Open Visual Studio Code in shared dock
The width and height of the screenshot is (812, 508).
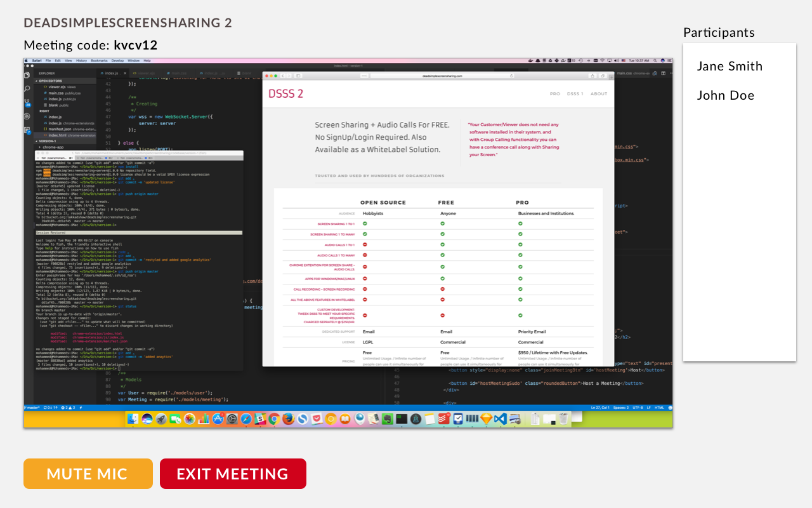(501, 419)
